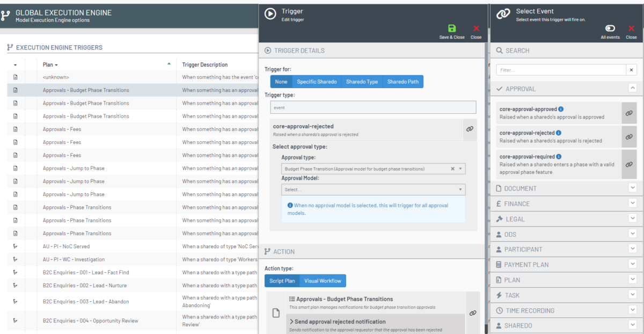The width and height of the screenshot is (644, 334).
Task: Select None for Trigger for
Action: (281, 82)
